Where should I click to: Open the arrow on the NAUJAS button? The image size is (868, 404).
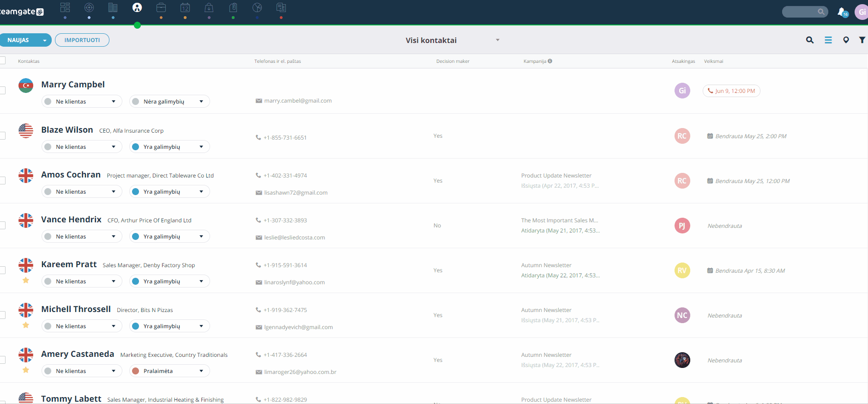point(45,40)
